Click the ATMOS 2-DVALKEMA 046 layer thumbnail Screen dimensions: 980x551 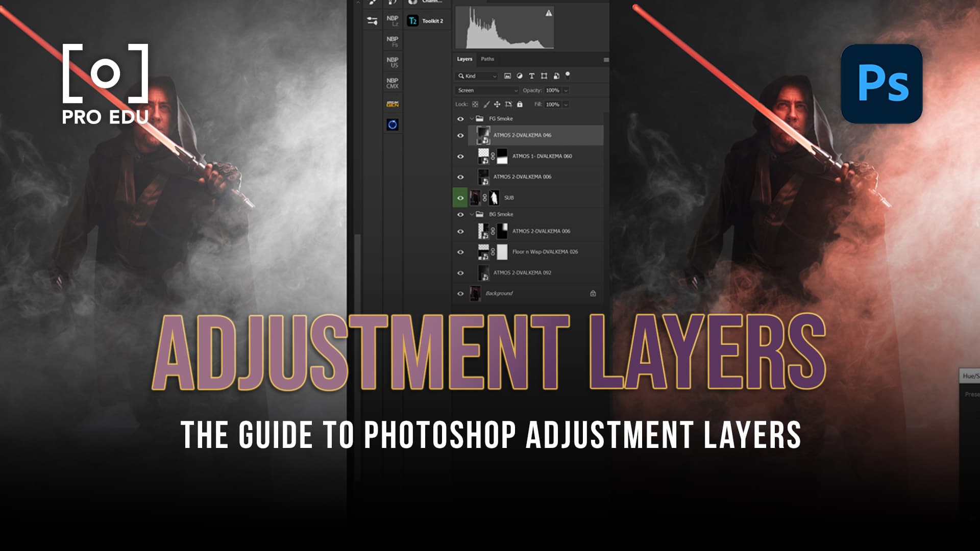(483, 136)
